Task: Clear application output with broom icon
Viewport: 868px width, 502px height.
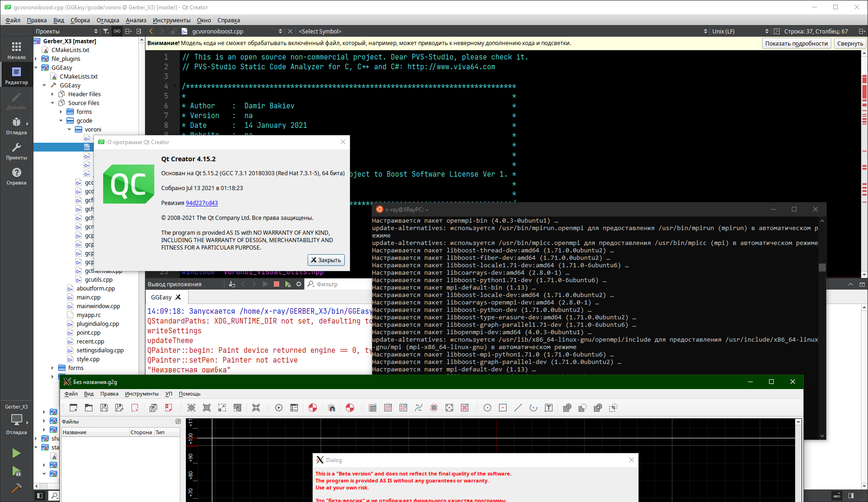Action: coord(232,284)
